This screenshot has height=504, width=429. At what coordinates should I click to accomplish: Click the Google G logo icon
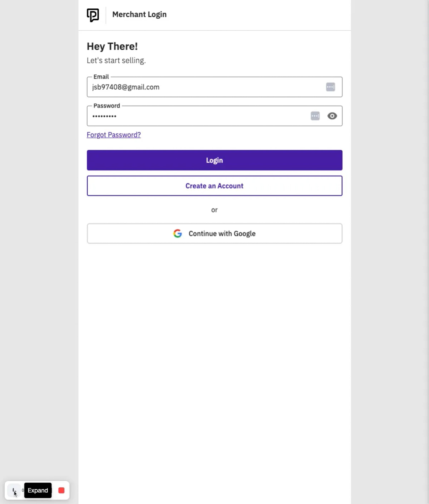[177, 233]
